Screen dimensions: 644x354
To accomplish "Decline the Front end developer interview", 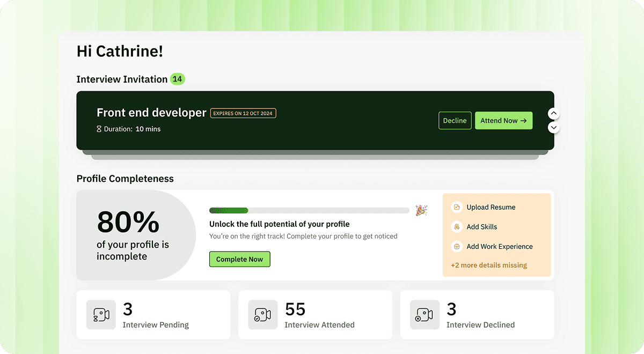I will pyautogui.click(x=455, y=121).
